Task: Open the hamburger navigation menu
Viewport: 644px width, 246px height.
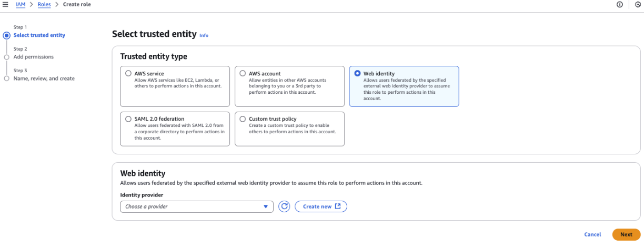Action: [5, 4]
